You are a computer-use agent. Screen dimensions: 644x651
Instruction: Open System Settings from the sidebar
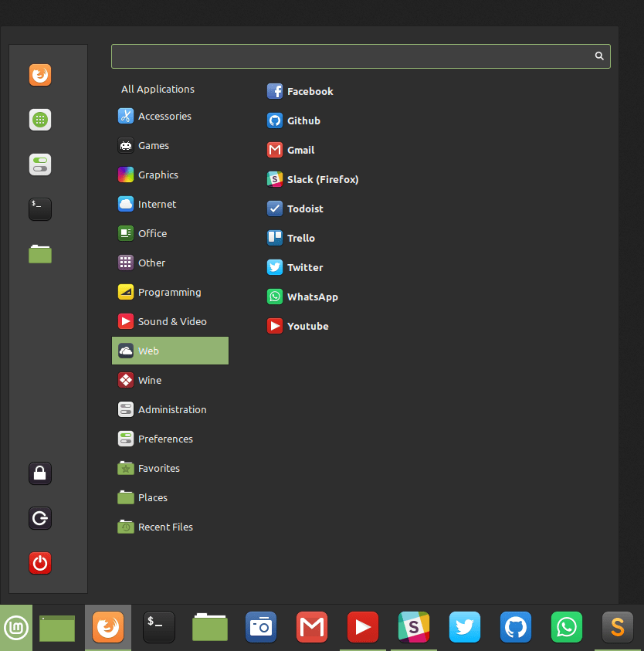[40, 164]
